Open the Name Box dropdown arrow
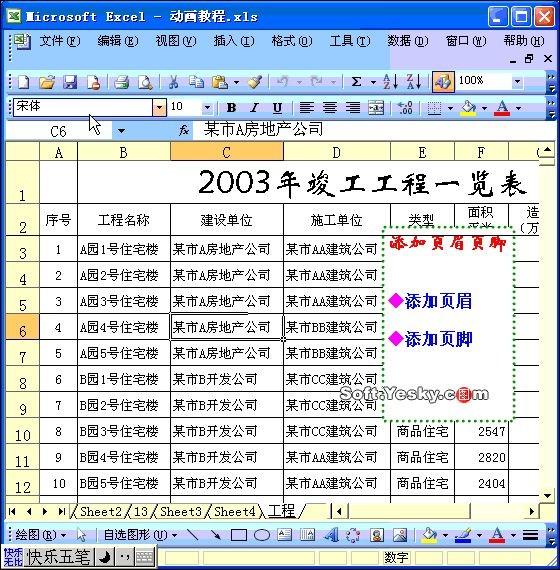This screenshot has height=570, width=560. click(121, 131)
